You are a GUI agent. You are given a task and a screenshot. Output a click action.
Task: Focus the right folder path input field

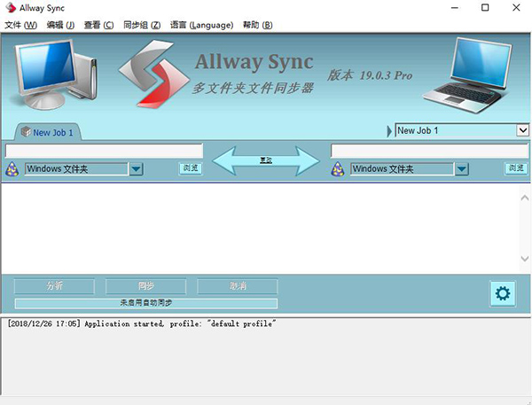click(429, 151)
